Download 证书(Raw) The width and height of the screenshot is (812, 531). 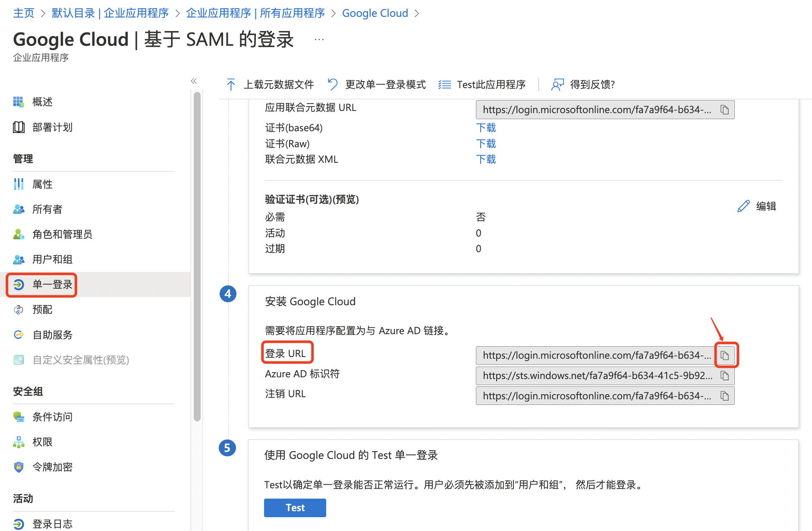point(486,144)
